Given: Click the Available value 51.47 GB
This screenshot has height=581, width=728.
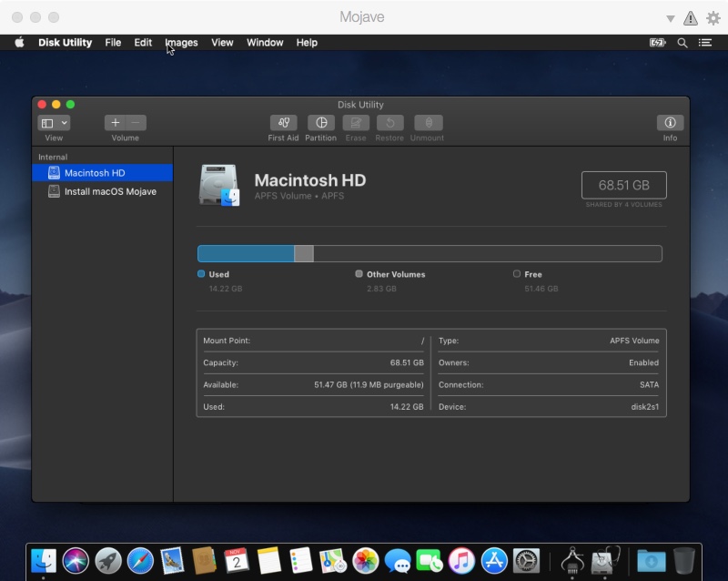Looking at the screenshot, I should 369,385.
